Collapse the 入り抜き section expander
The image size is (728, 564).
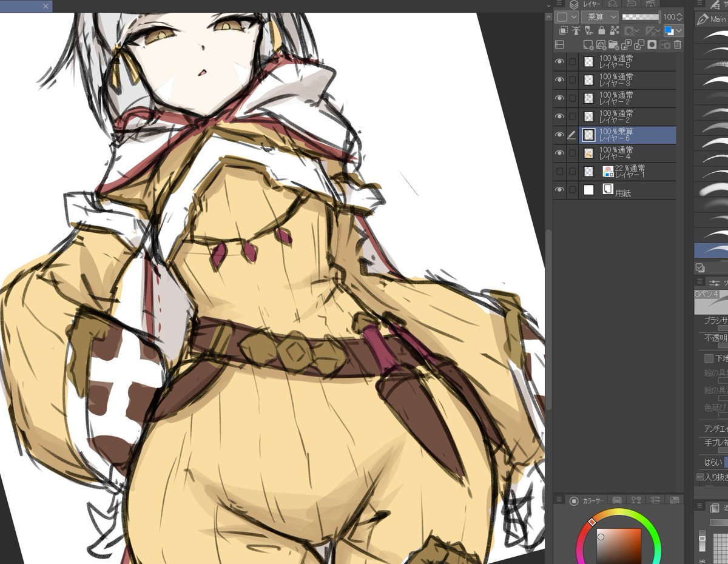tap(699, 477)
